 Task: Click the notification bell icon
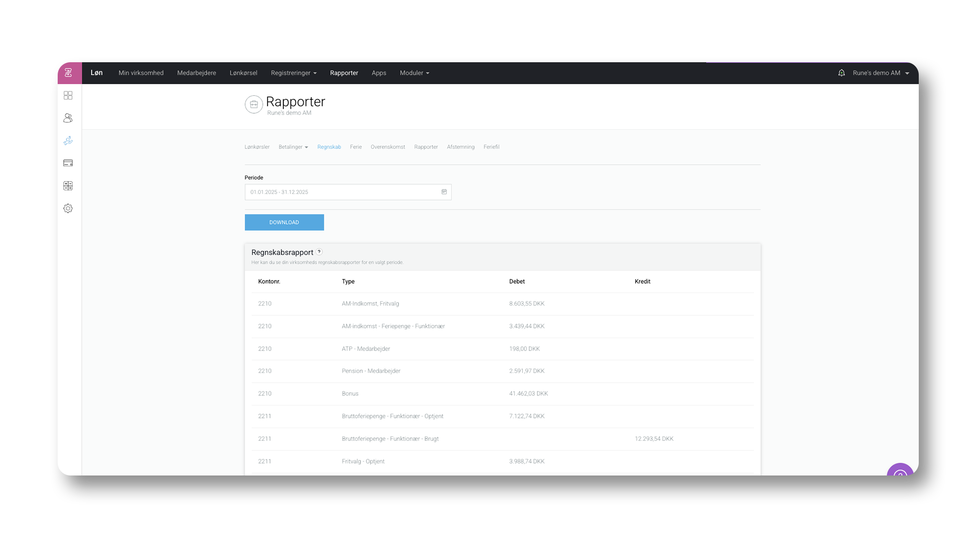coord(841,73)
